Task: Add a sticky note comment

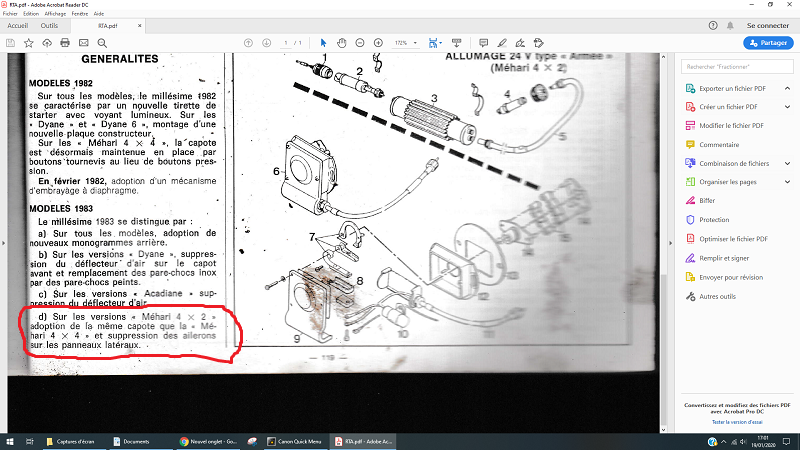Action: pyautogui.click(x=483, y=43)
